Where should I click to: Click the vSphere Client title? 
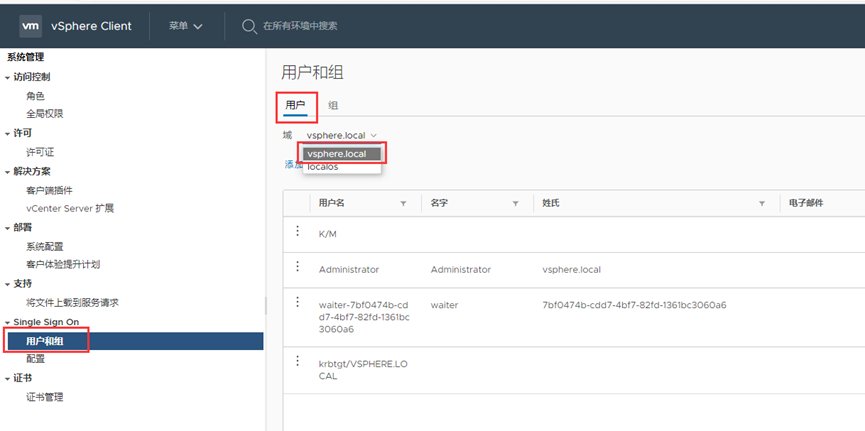(x=92, y=26)
